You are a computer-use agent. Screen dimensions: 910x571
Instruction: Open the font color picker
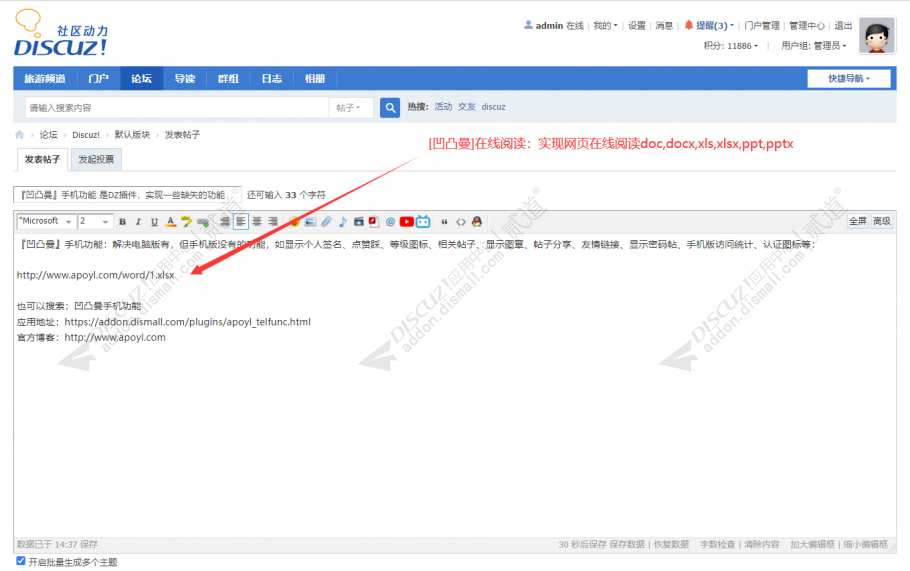[171, 222]
